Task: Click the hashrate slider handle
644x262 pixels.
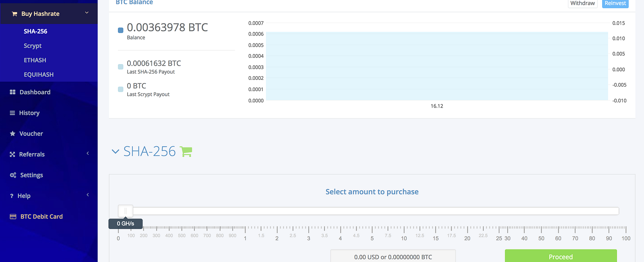Action: click(126, 211)
